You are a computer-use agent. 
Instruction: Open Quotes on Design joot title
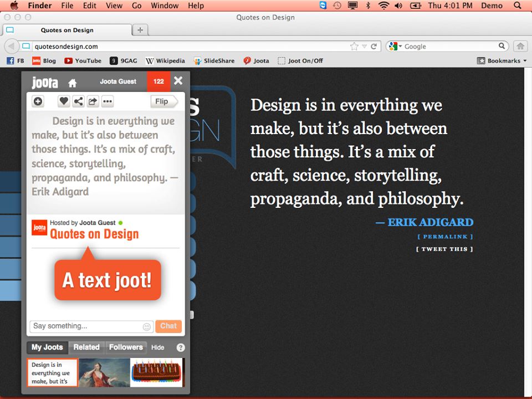94,234
